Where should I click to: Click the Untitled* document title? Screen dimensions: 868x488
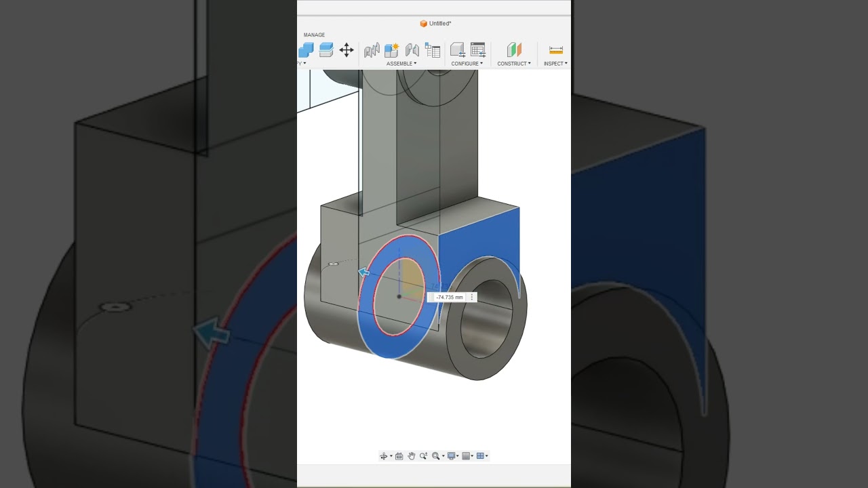click(x=440, y=24)
